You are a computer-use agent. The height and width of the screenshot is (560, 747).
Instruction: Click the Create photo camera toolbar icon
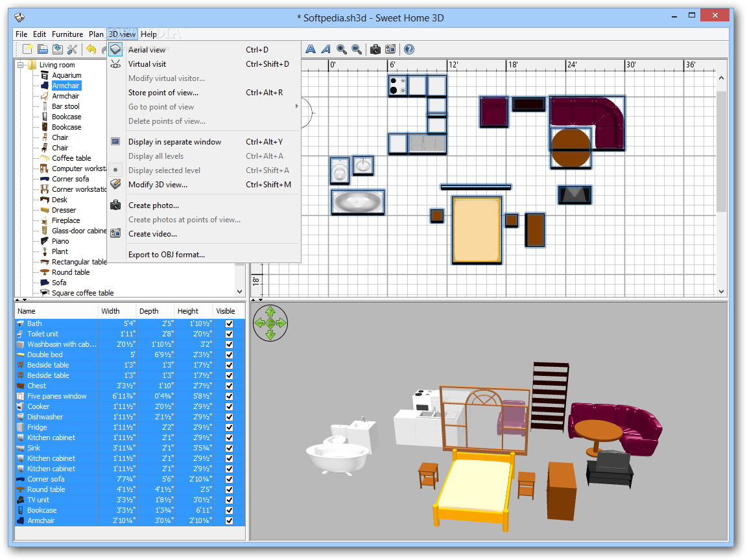(375, 49)
